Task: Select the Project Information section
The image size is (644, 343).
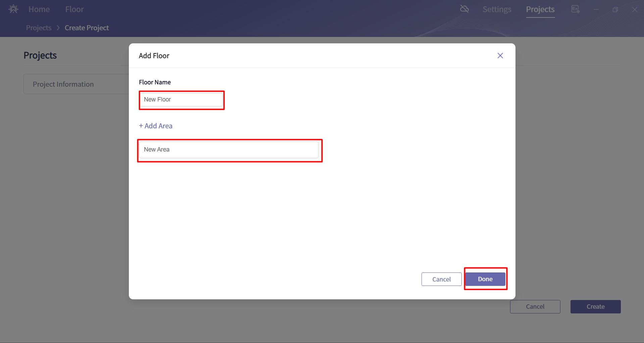Action: tap(63, 84)
